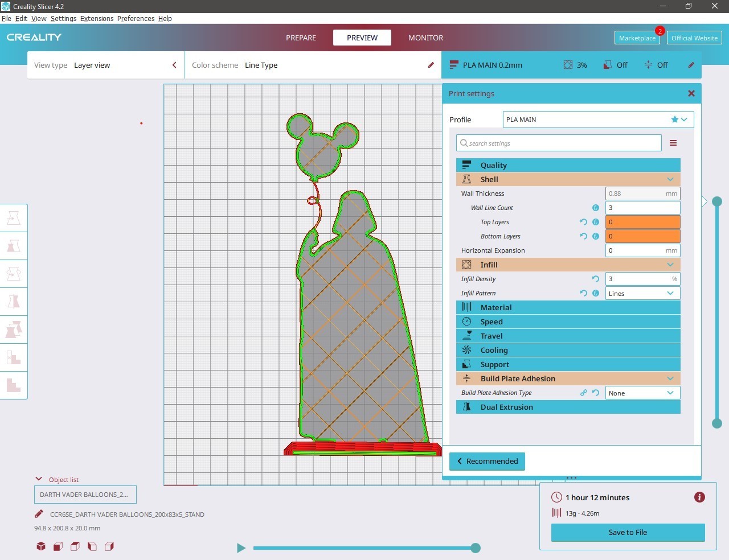
Task: Open the File menu
Action: tap(6, 18)
